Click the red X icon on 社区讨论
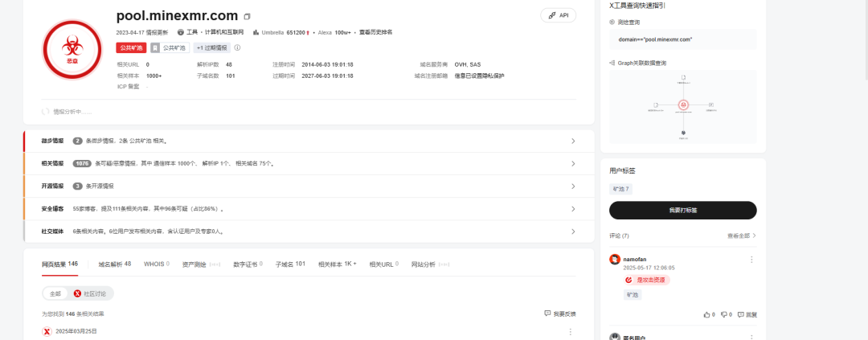868x340 pixels. pyautogui.click(x=77, y=293)
